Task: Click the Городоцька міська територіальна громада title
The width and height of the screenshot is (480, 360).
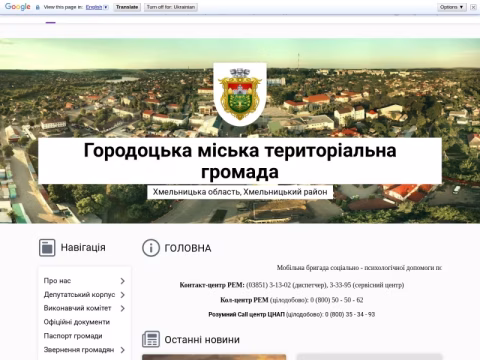Action: tap(240, 161)
